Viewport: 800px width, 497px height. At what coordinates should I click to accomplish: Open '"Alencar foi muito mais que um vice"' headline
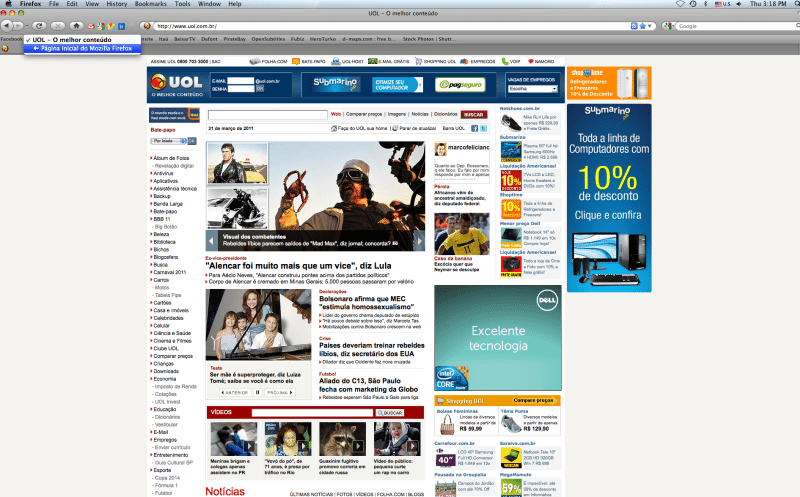click(x=298, y=266)
